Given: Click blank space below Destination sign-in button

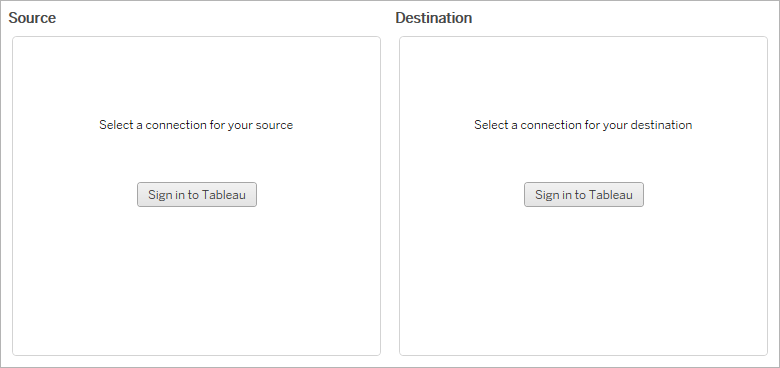Looking at the screenshot, I should (x=584, y=278).
